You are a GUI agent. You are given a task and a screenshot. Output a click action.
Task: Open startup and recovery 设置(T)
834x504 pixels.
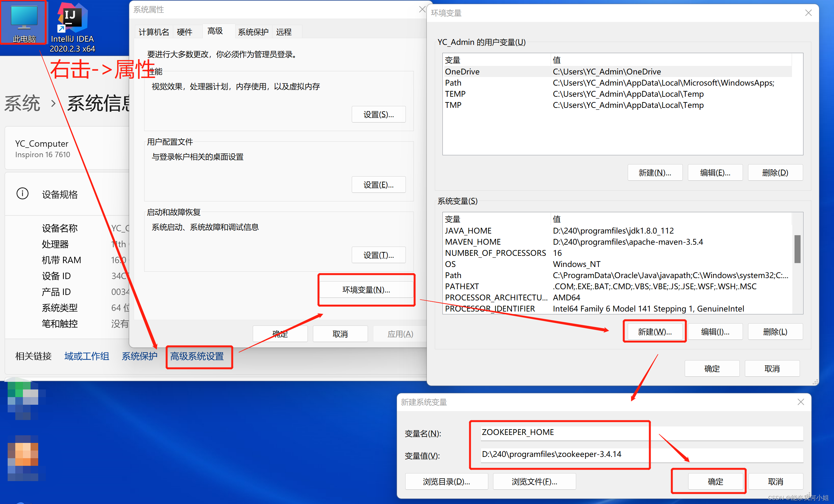(x=378, y=255)
